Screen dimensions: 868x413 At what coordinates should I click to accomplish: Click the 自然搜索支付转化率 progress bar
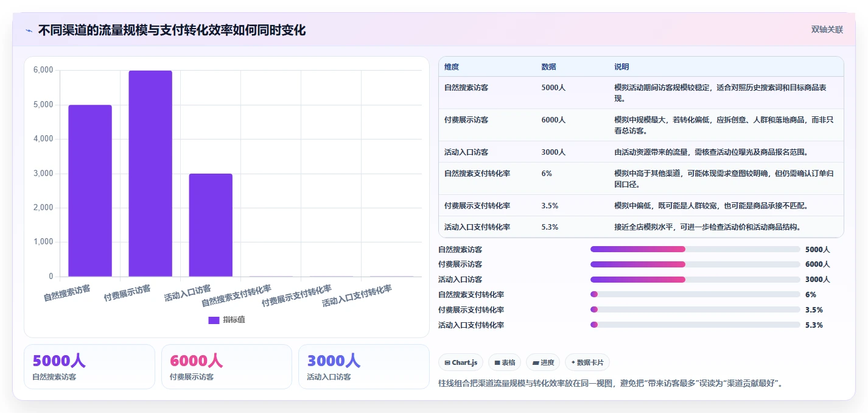click(x=695, y=294)
